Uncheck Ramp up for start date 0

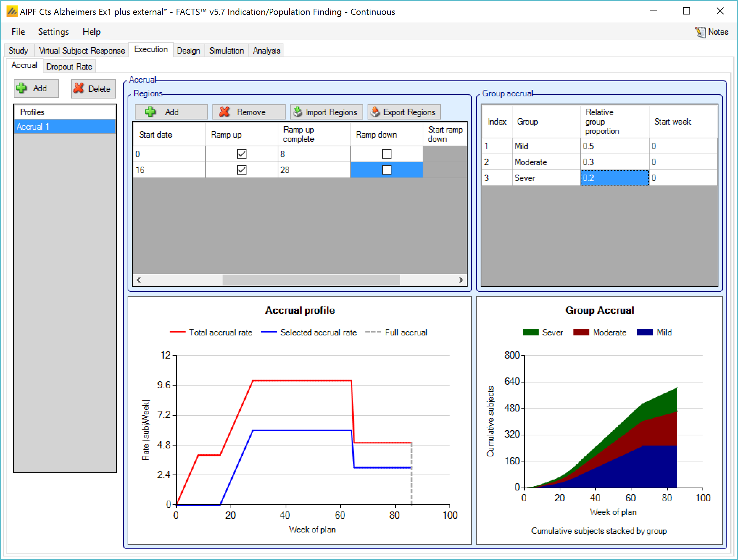click(x=241, y=154)
